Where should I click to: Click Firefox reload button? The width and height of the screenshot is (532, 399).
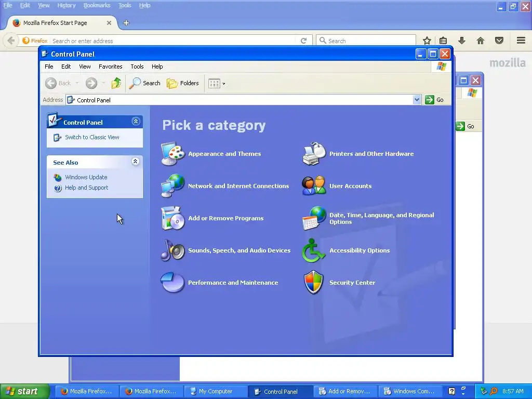(303, 41)
